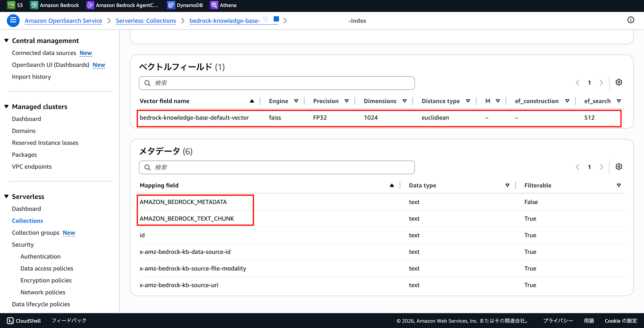Go to previous page of metadata

point(577,167)
